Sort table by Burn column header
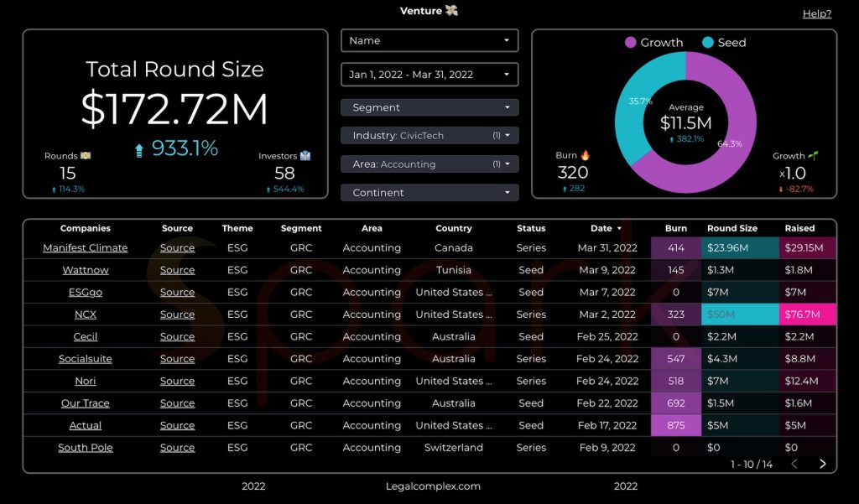859x504 pixels. coord(676,228)
